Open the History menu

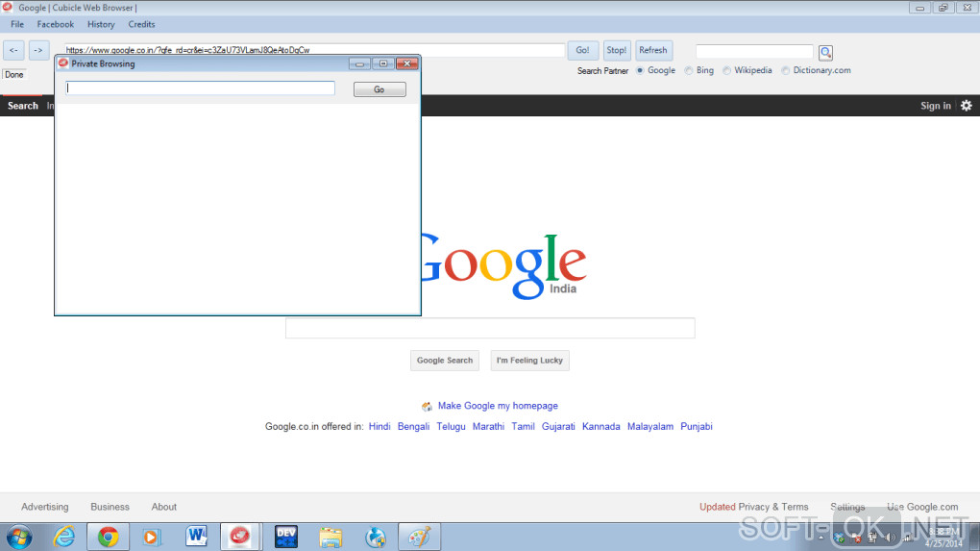pos(101,24)
